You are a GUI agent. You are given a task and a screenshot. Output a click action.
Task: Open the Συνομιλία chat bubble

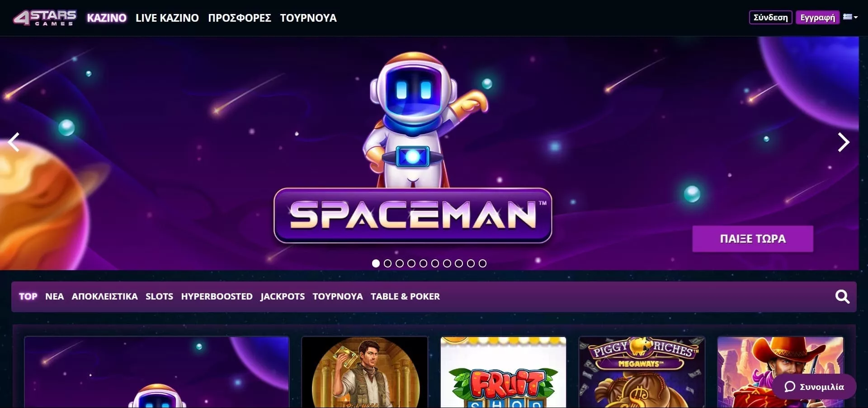tap(815, 386)
